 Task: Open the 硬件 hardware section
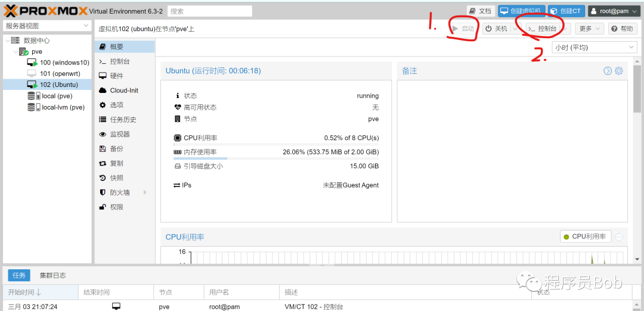[125, 76]
